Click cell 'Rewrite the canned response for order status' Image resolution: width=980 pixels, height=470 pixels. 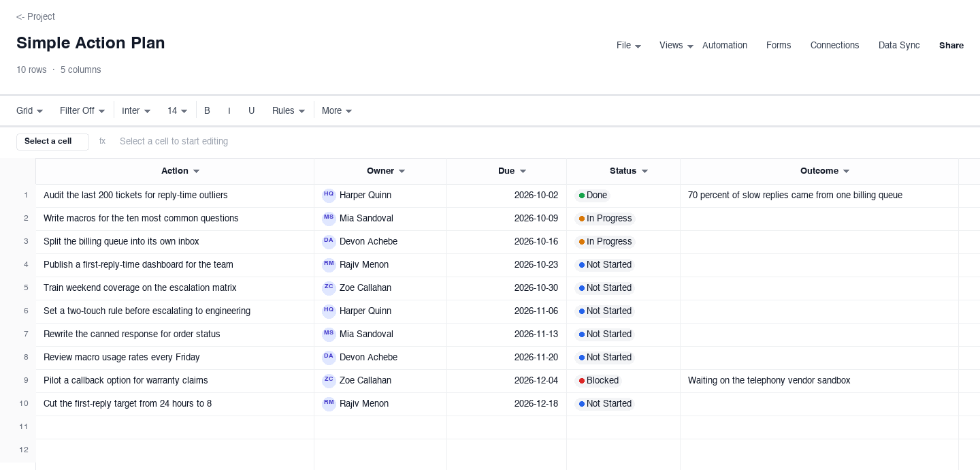pos(175,334)
